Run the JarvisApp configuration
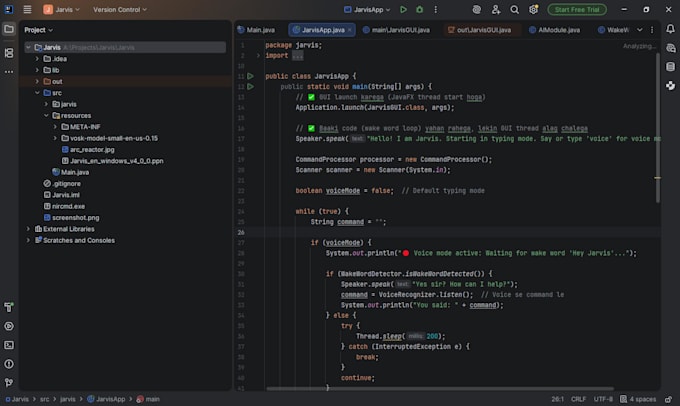The width and height of the screenshot is (680, 406). click(403, 9)
